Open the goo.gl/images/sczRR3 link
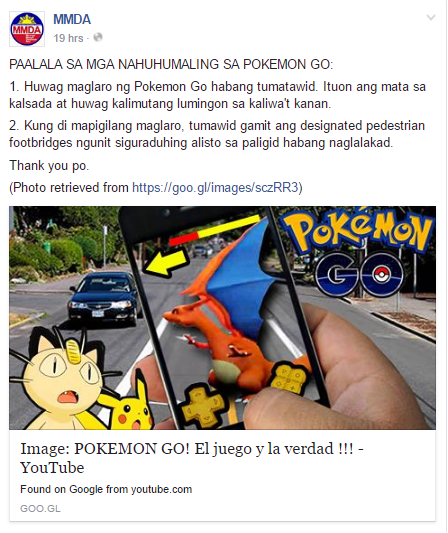448x533 pixels. pos(215,187)
